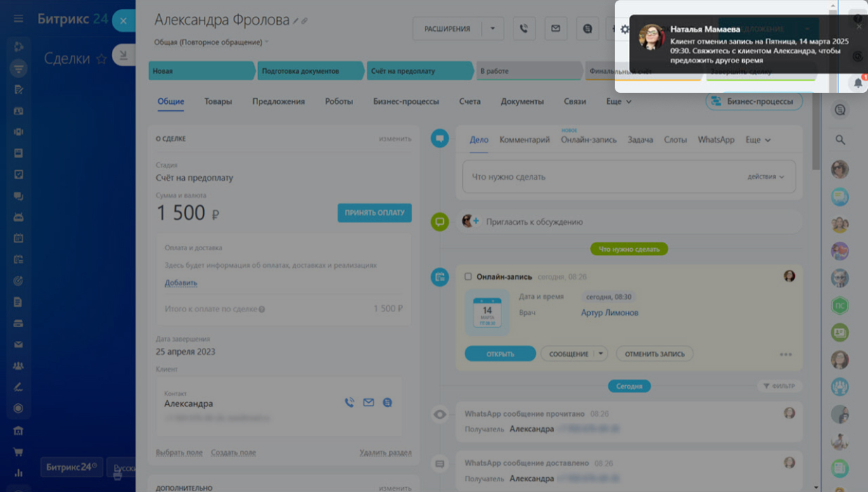Click the eye icon beside WhatsApp сообщение прочитано
868x492 pixels.
pos(440,415)
